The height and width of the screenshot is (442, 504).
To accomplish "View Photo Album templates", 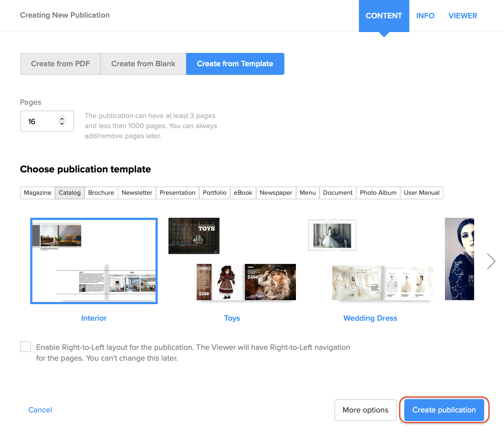I will (x=378, y=193).
